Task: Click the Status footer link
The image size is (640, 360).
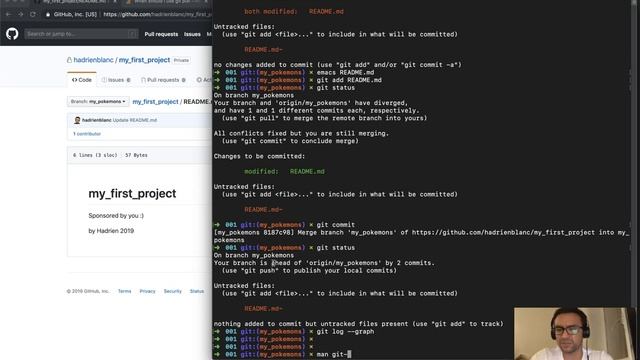Action: coord(197,291)
